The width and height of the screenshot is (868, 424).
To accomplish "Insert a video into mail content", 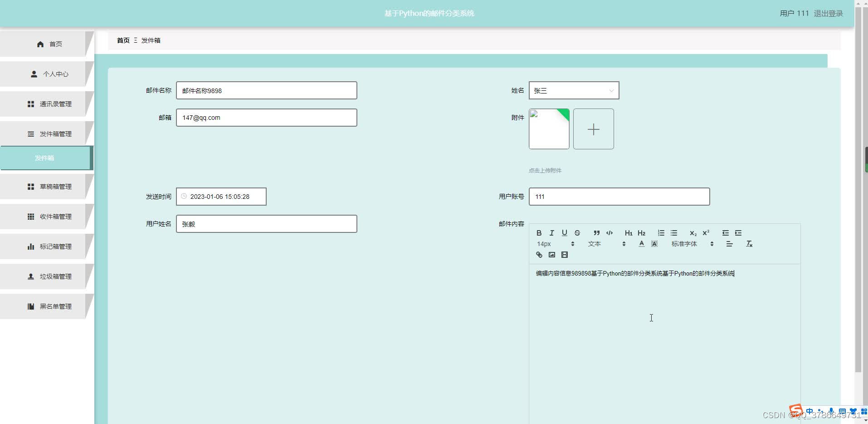I will coord(565,255).
